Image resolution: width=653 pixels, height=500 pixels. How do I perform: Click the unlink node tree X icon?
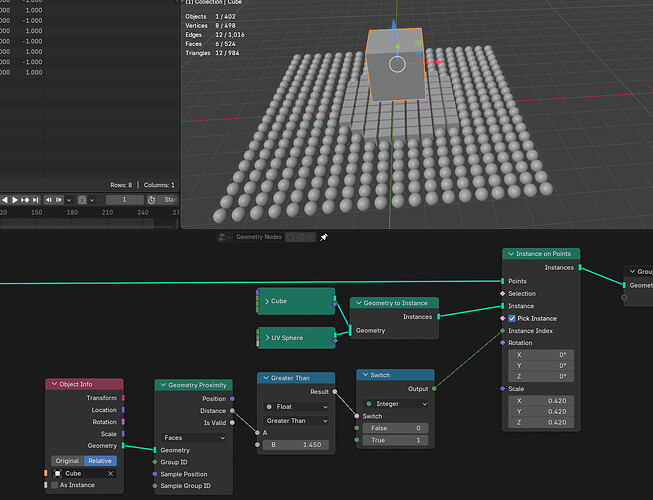[x=311, y=237]
